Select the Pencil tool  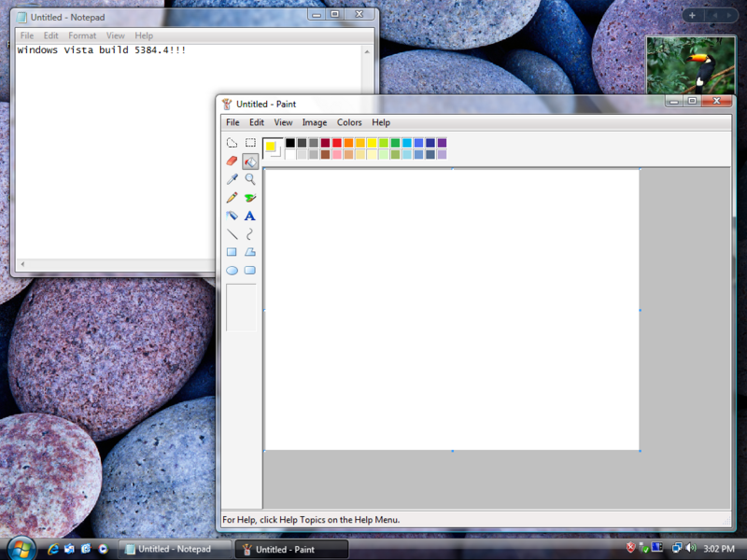232,197
